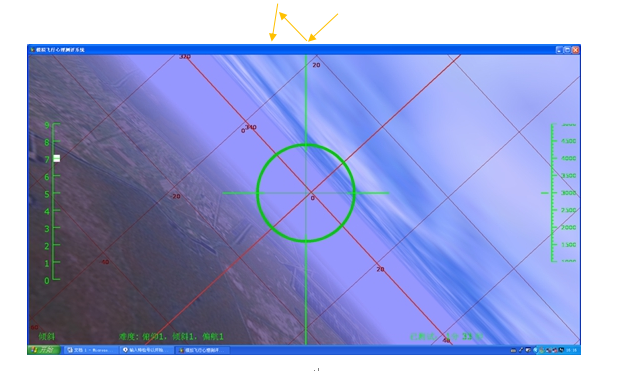This screenshot has width=631, height=371.
Task: Open the Windows Start button
Action: pyautogui.click(x=44, y=350)
